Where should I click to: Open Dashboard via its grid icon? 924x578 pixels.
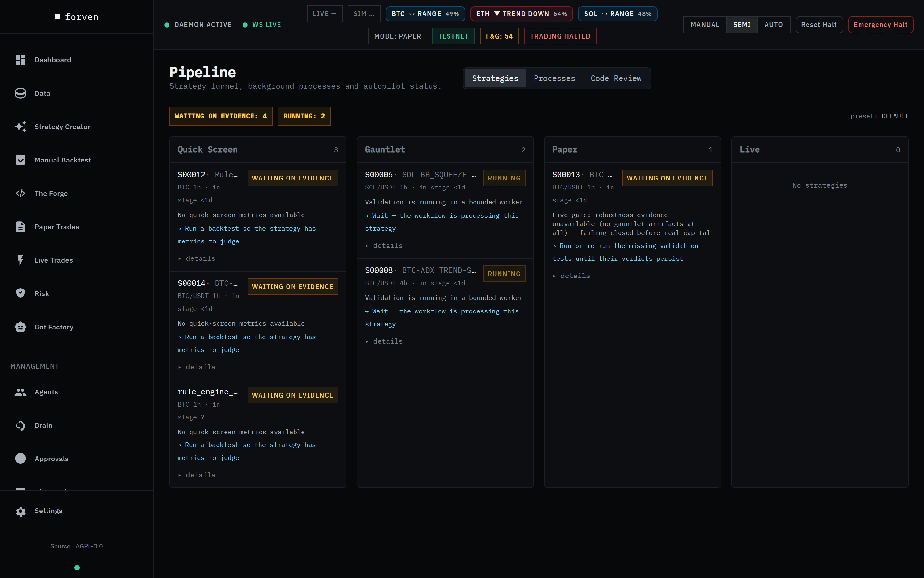click(x=20, y=60)
